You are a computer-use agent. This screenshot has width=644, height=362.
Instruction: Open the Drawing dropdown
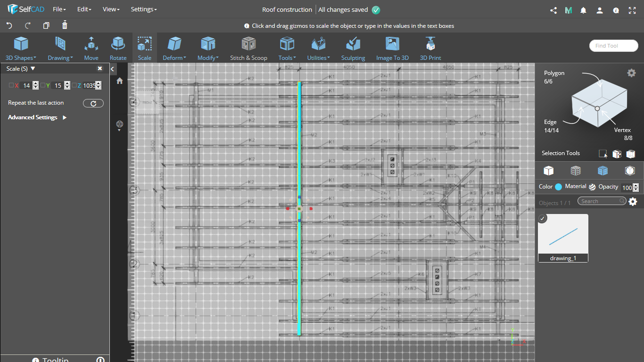[x=60, y=49]
